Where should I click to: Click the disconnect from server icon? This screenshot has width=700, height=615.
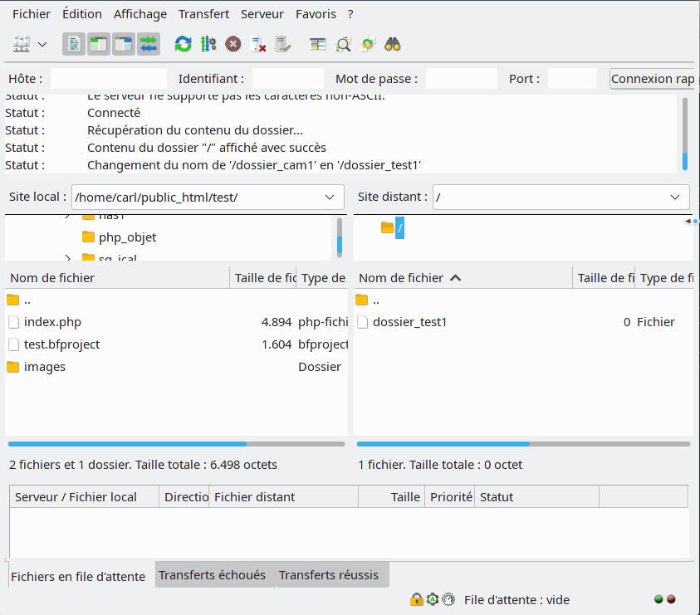click(258, 44)
